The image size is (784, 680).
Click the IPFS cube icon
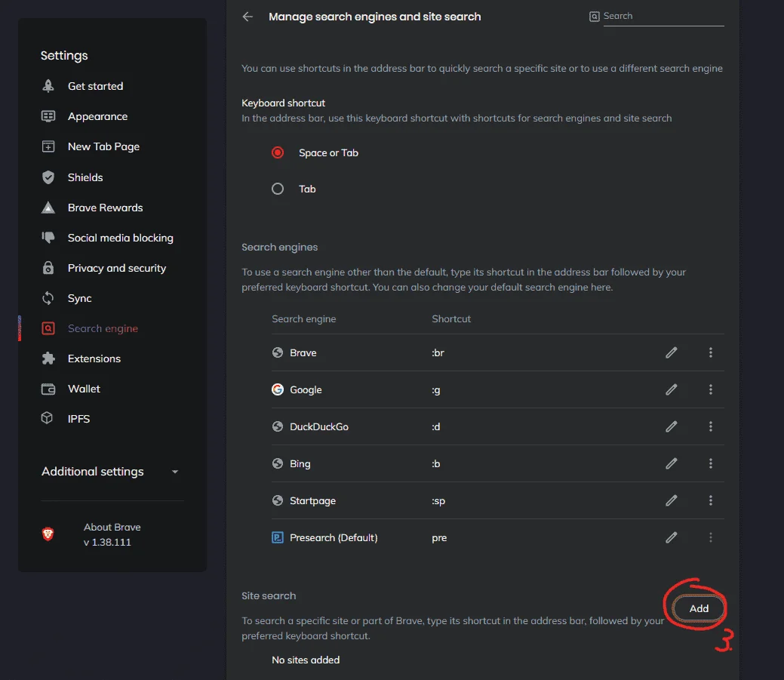(47, 418)
